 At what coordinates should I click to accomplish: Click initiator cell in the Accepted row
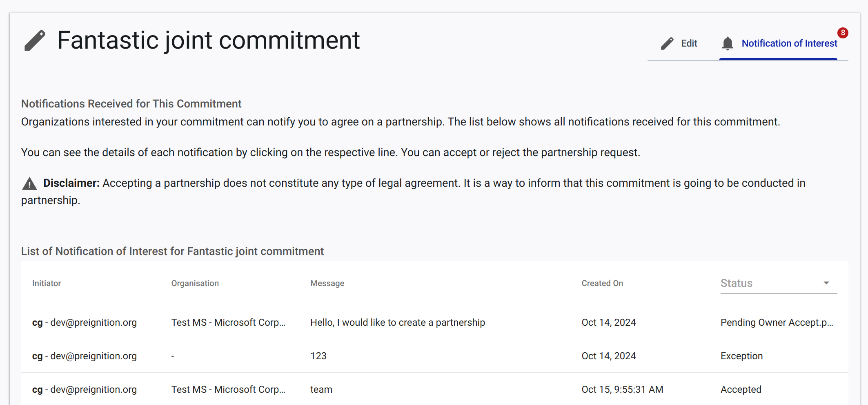point(85,389)
